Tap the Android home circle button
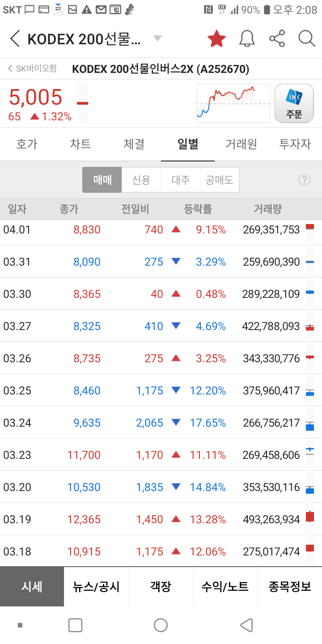Viewport: 322px width, 644px height. pos(161,625)
